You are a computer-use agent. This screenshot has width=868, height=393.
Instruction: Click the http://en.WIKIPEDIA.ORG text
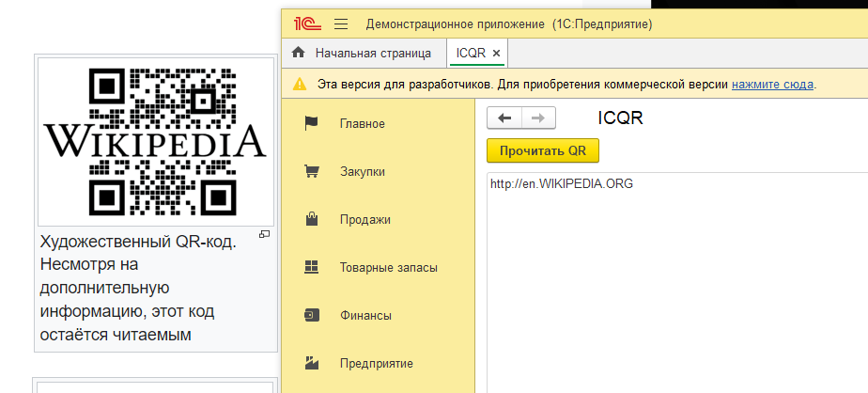pyautogui.click(x=562, y=184)
